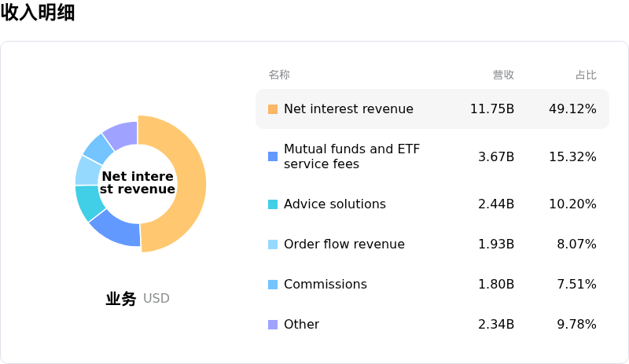This screenshot has width=629, height=364.
Task: Click the teal Advice solutions legend swatch
Action: coord(273,204)
